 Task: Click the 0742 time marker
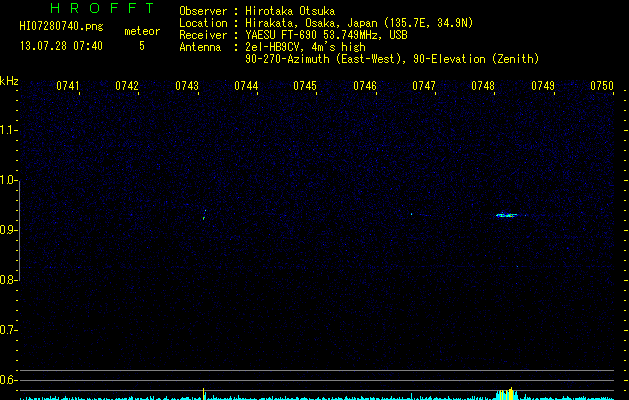(x=127, y=86)
